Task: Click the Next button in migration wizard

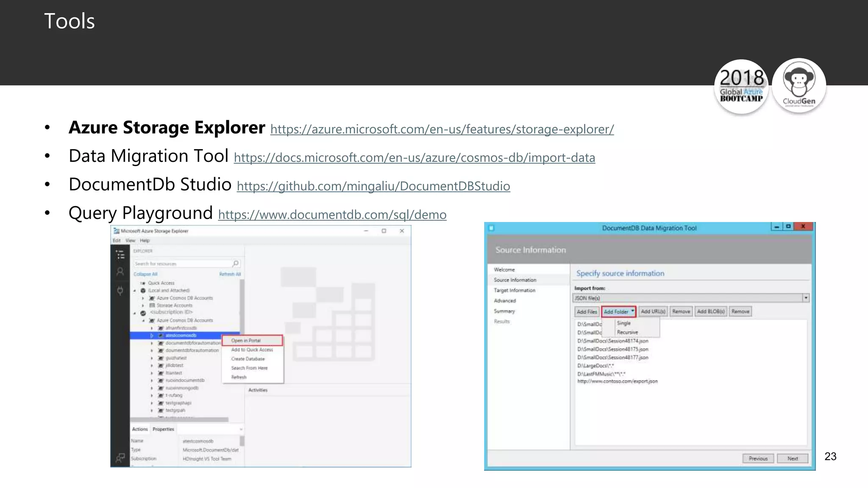Action: pyautogui.click(x=793, y=458)
